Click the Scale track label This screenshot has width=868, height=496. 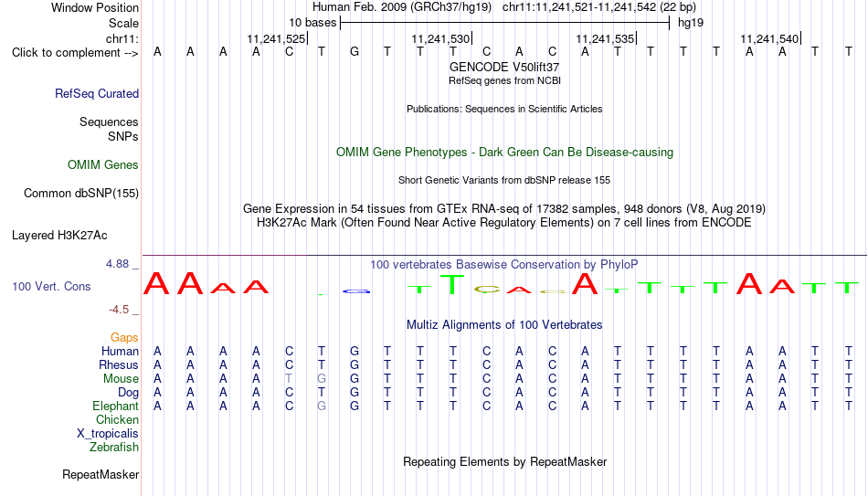(x=123, y=23)
